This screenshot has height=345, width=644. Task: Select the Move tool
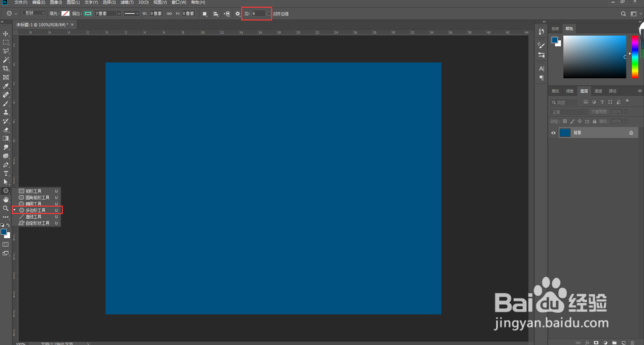(x=6, y=34)
